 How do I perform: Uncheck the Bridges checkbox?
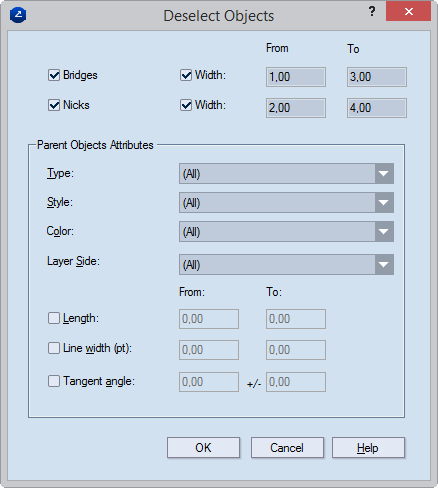pos(54,75)
